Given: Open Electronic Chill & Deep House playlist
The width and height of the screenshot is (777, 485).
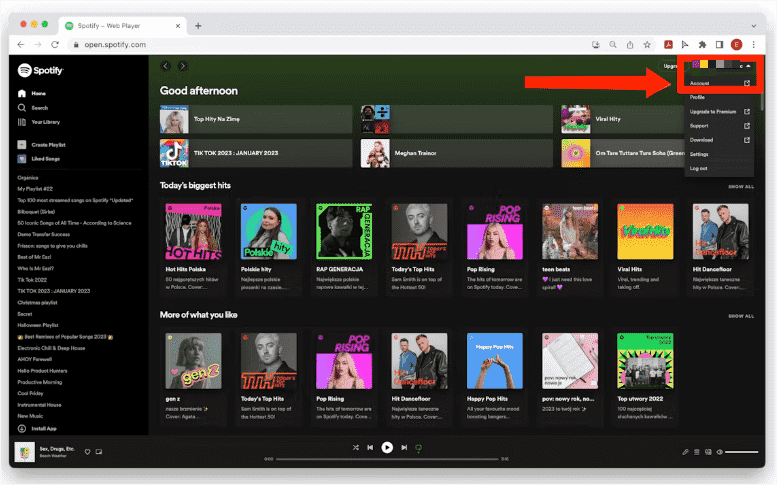Looking at the screenshot, I should point(52,348).
